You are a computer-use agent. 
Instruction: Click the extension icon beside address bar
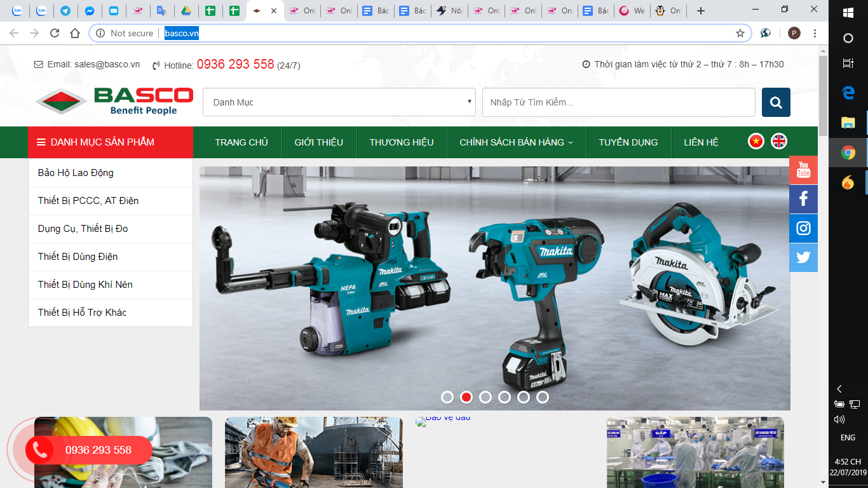pyautogui.click(x=766, y=33)
